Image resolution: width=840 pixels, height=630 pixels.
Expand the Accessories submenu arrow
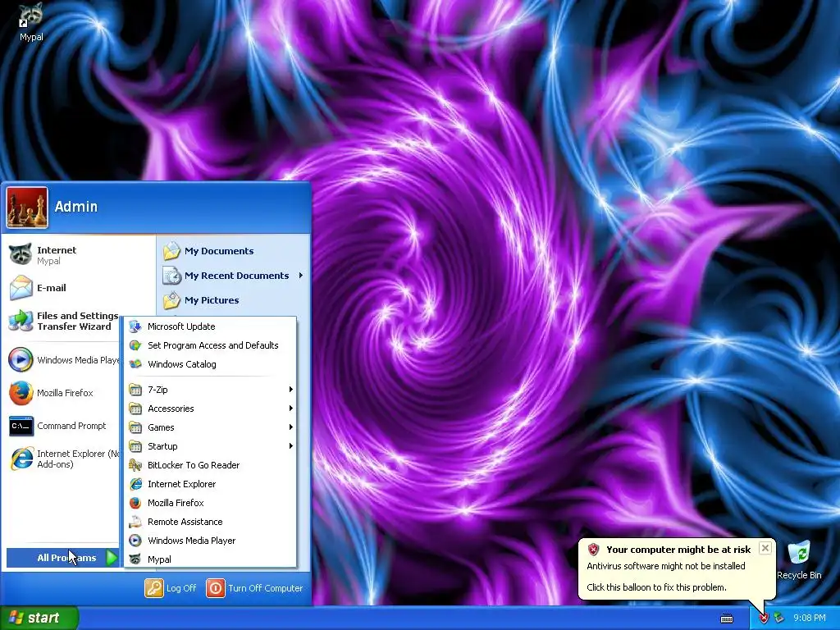point(291,409)
